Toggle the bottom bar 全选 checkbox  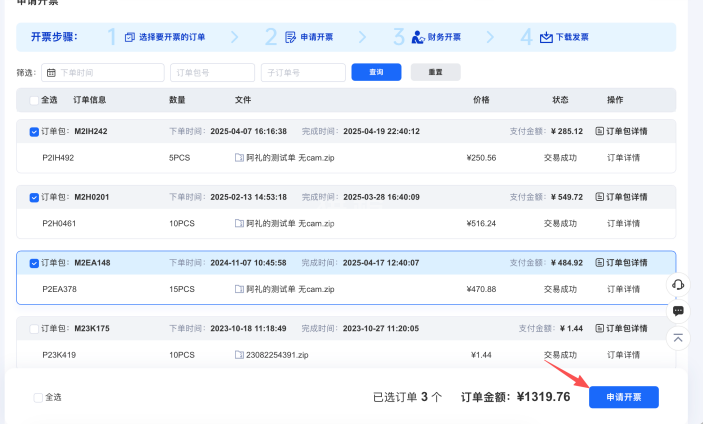point(38,398)
